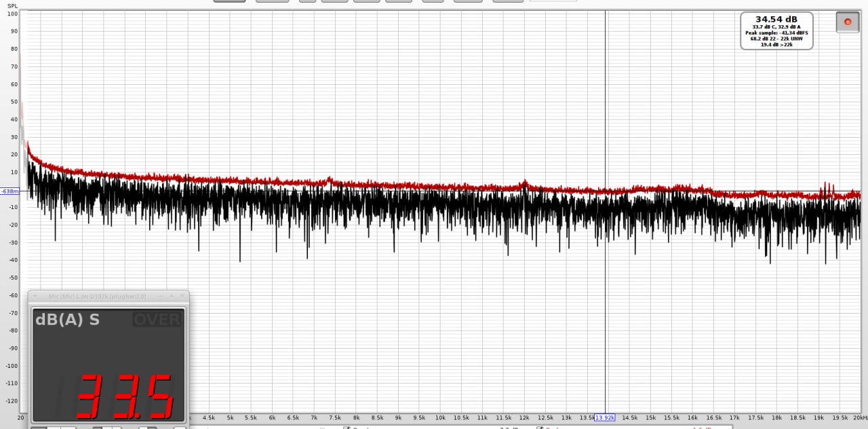Toggle the red trace legend checkbox
This screenshot has width=868, height=429.
[540, 428]
